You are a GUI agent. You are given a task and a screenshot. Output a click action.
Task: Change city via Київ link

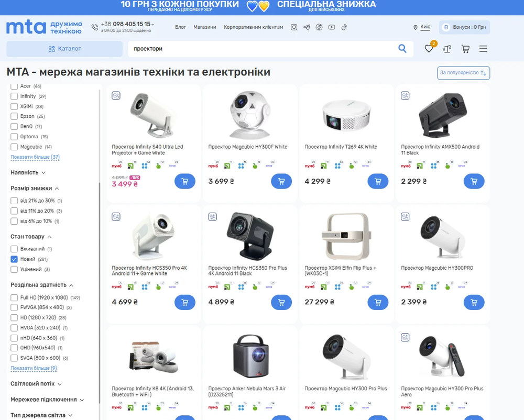[425, 27]
